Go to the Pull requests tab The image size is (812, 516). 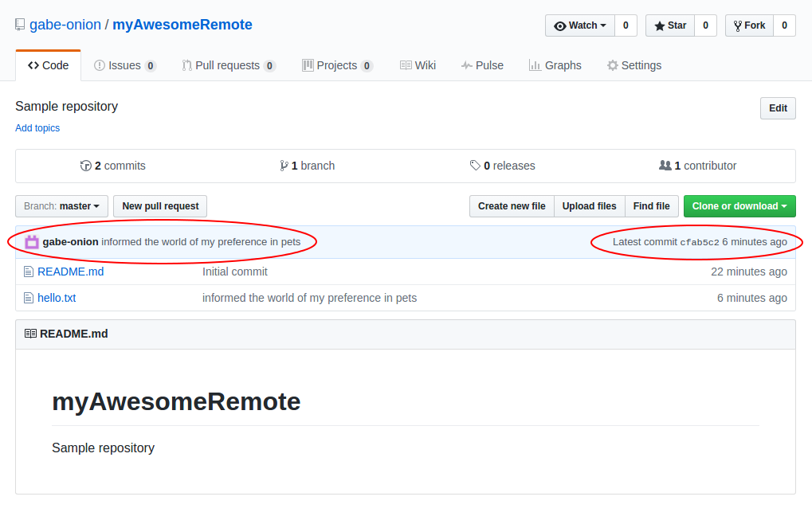tap(229, 66)
